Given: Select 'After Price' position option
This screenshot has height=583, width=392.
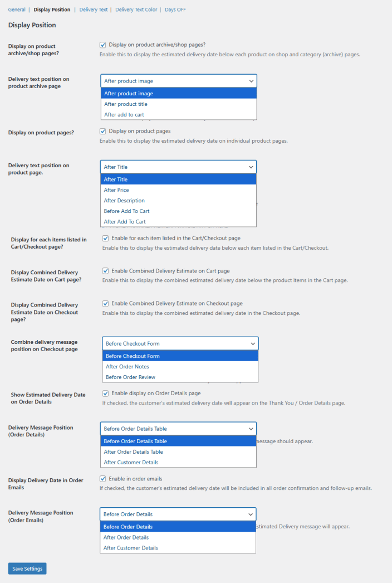Looking at the screenshot, I should [x=116, y=190].
